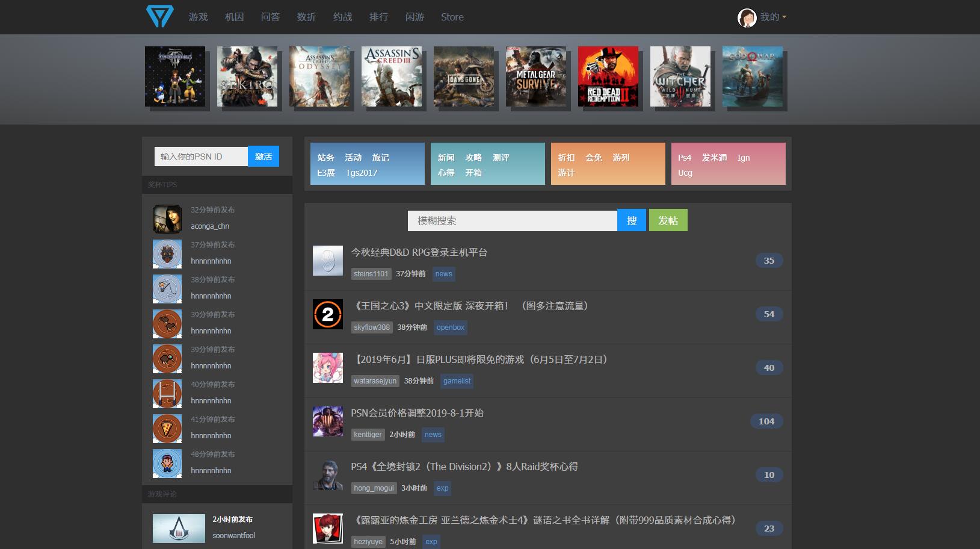Open the 游戏 menu item
The width and height of the screenshot is (980, 549).
click(x=198, y=17)
